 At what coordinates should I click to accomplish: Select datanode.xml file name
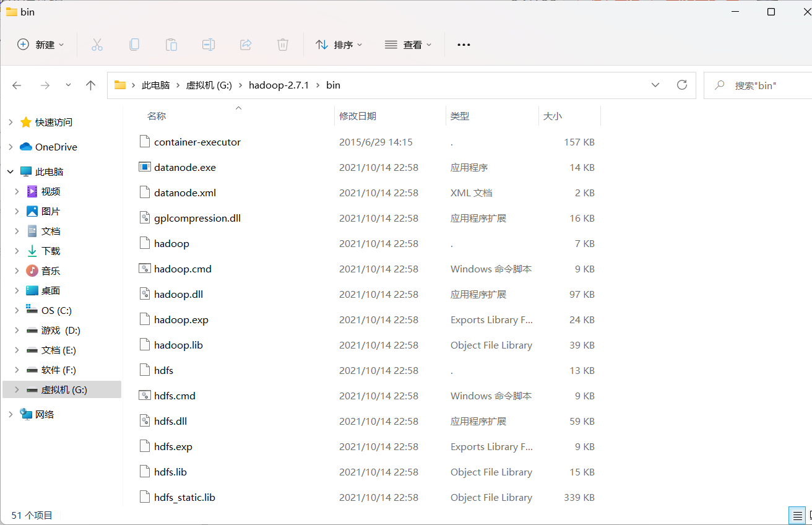point(185,193)
